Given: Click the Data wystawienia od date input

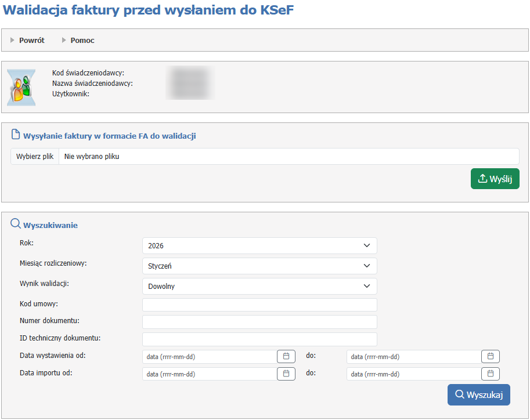Looking at the screenshot, I should 209,357.
